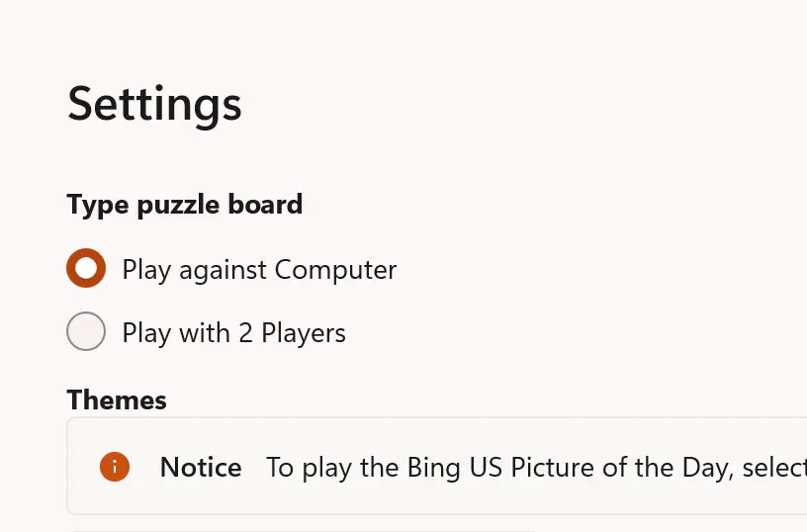Click the 'Play with 2 Players' label text
Image resolution: width=807 pixels, height=532 pixels.
point(233,332)
